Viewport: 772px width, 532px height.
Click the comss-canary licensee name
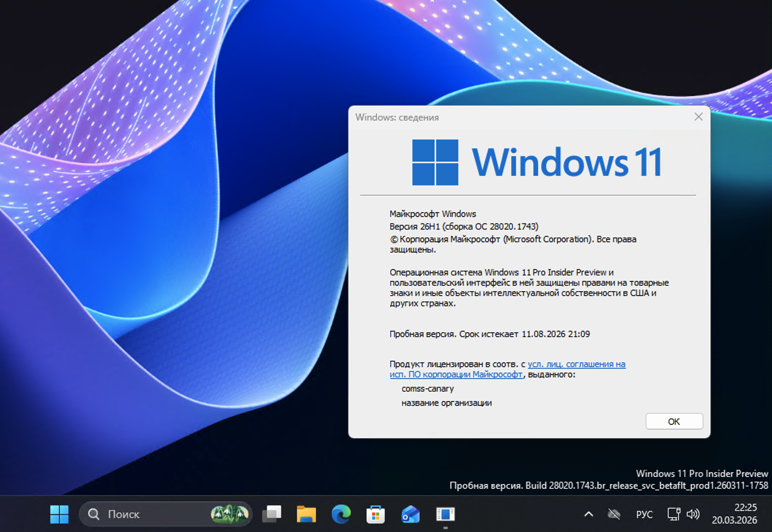(x=428, y=389)
